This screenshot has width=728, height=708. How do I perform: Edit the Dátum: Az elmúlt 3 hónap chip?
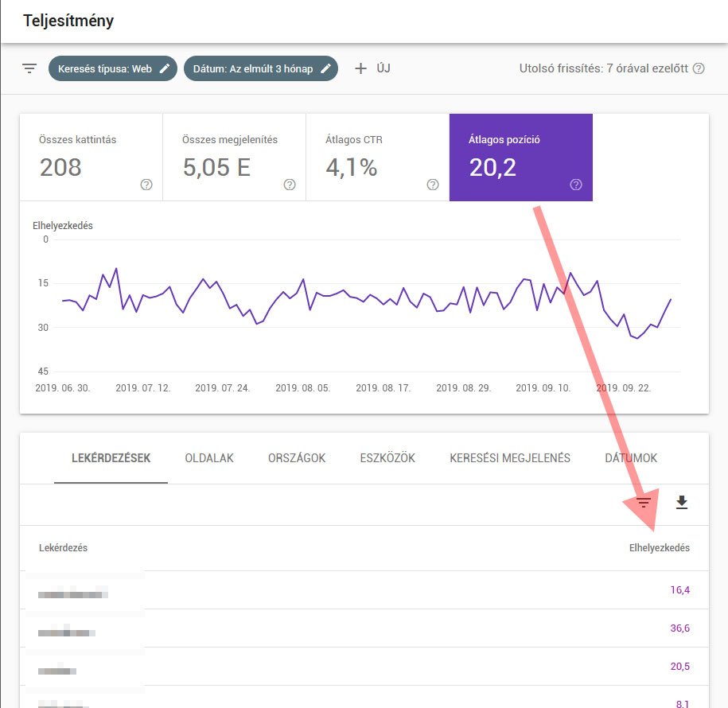[260, 68]
